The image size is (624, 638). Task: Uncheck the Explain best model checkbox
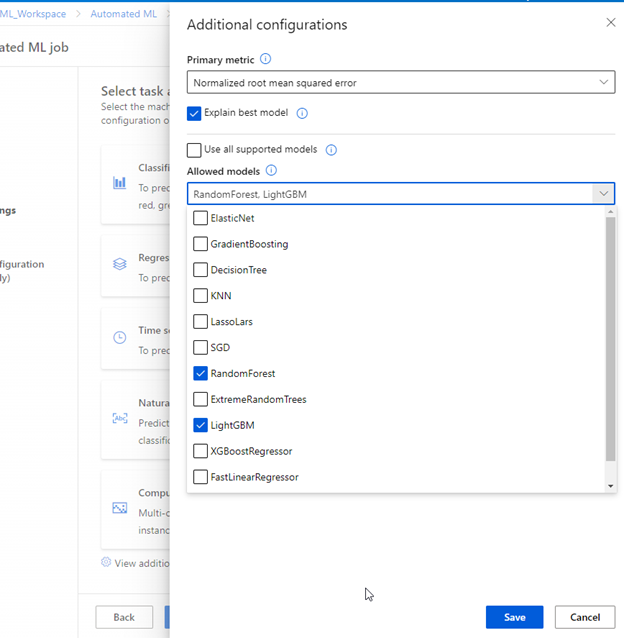tap(194, 114)
